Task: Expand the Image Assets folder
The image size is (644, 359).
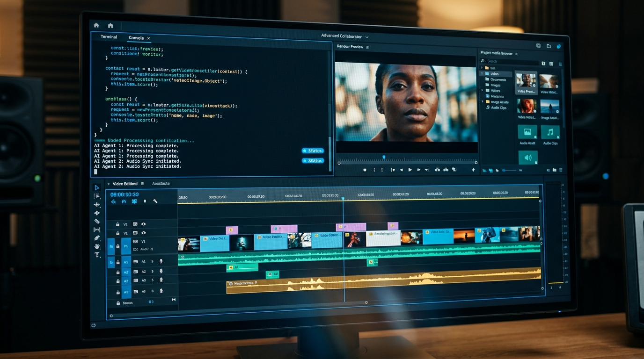Action: pyautogui.click(x=483, y=102)
